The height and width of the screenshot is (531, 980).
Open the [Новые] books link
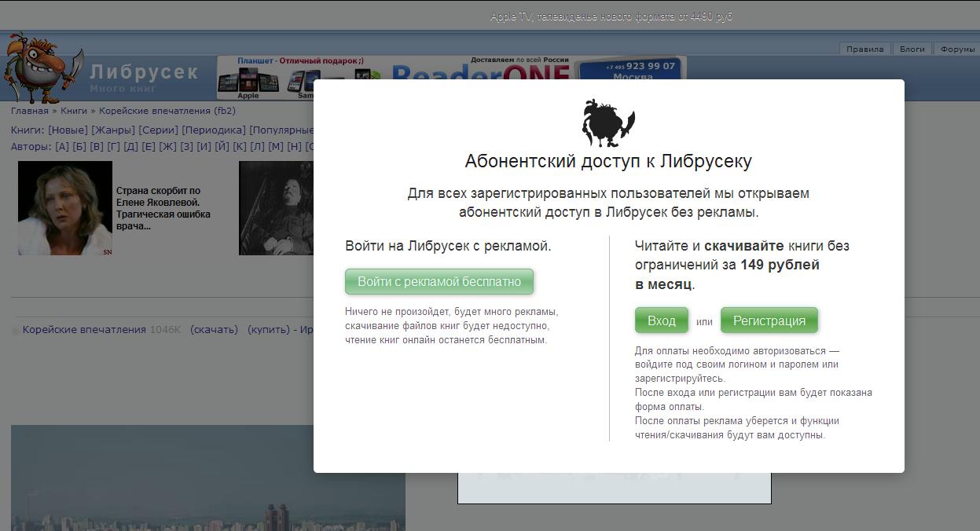[x=68, y=130]
